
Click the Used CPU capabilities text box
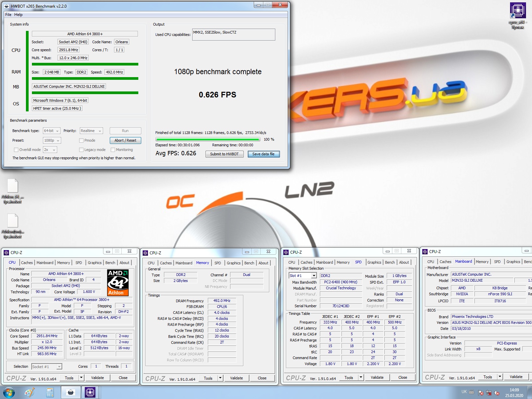click(233, 35)
